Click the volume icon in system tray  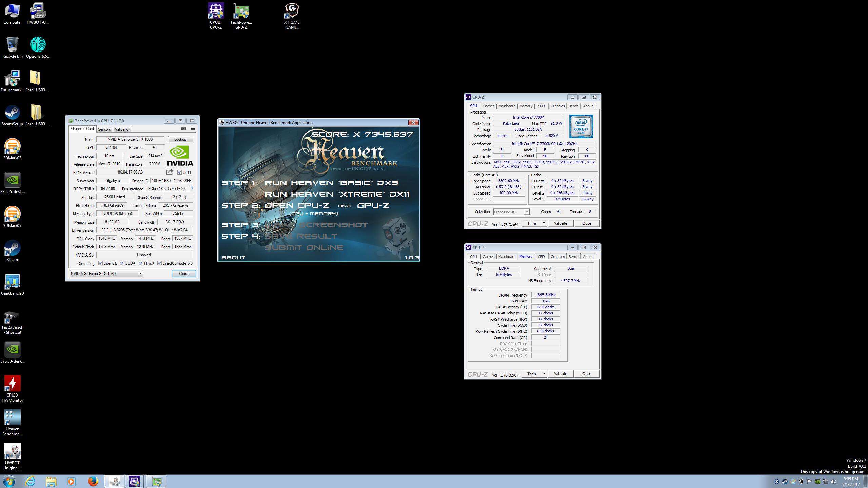coord(834,482)
